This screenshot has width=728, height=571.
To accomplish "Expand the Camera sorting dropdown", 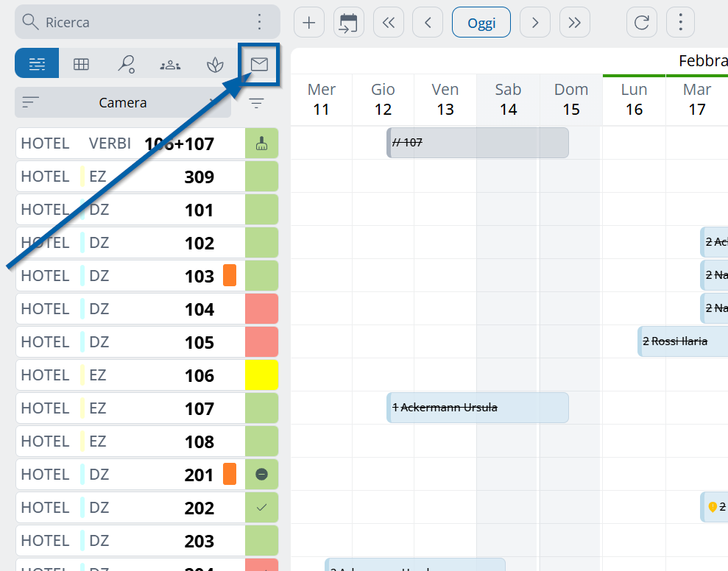I will point(123,103).
